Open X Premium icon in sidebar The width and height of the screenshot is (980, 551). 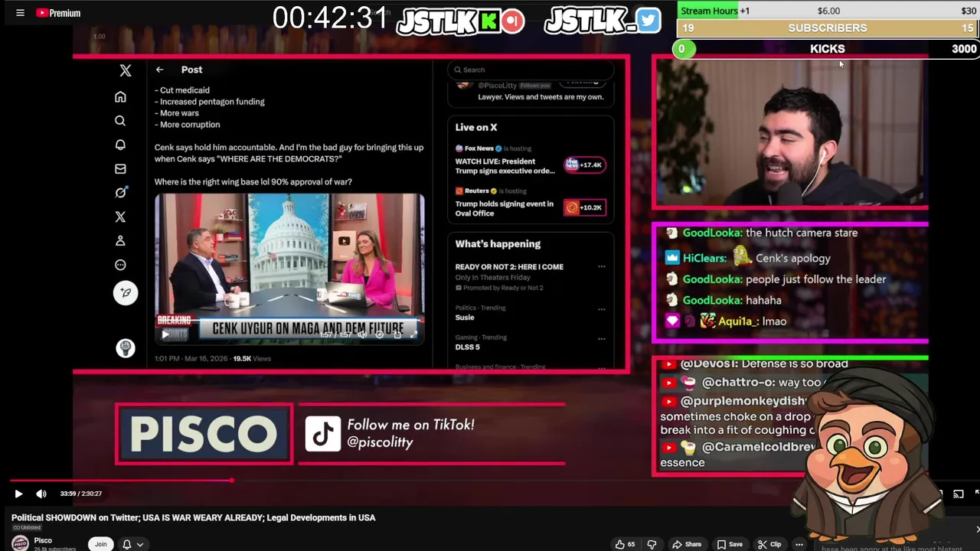[120, 217]
